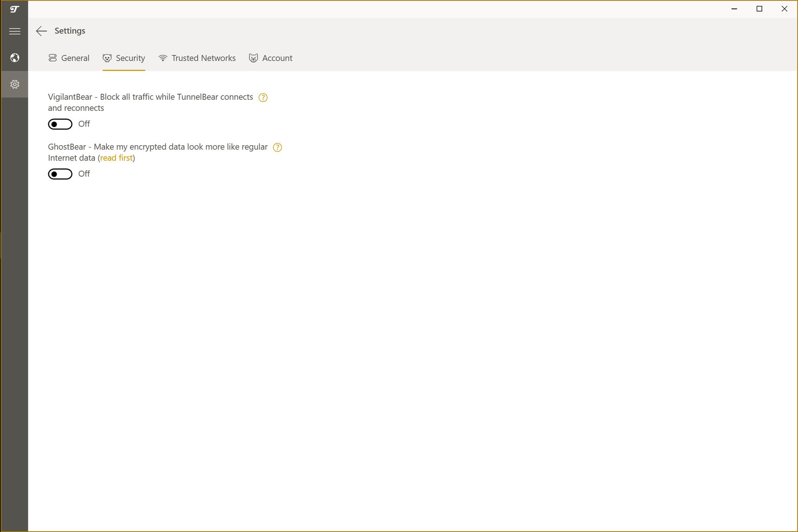This screenshot has width=798, height=532.
Task: Open the hamburger menu
Action: pos(14,31)
